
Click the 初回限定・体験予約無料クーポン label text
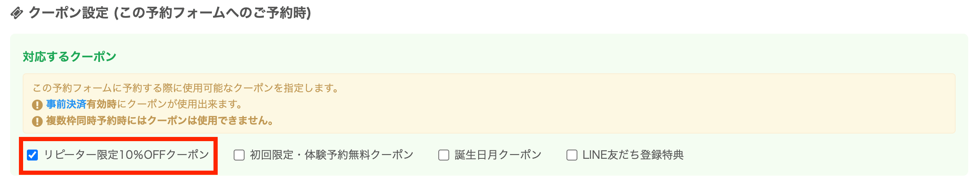tap(332, 155)
